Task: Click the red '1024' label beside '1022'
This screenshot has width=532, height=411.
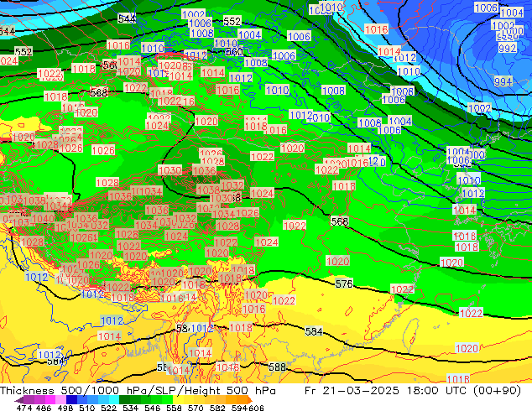Action: [267, 242]
